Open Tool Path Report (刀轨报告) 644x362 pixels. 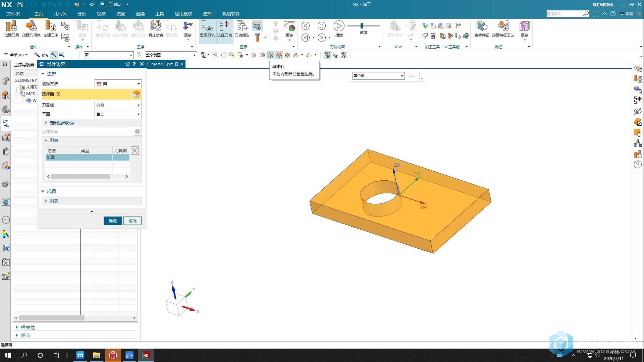242,28
